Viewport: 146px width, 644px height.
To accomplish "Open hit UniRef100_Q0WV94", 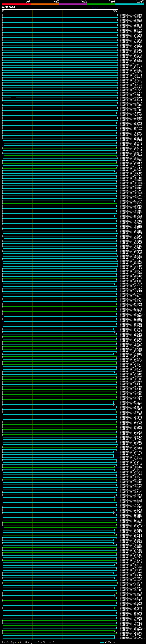I will [x=131, y=15].
